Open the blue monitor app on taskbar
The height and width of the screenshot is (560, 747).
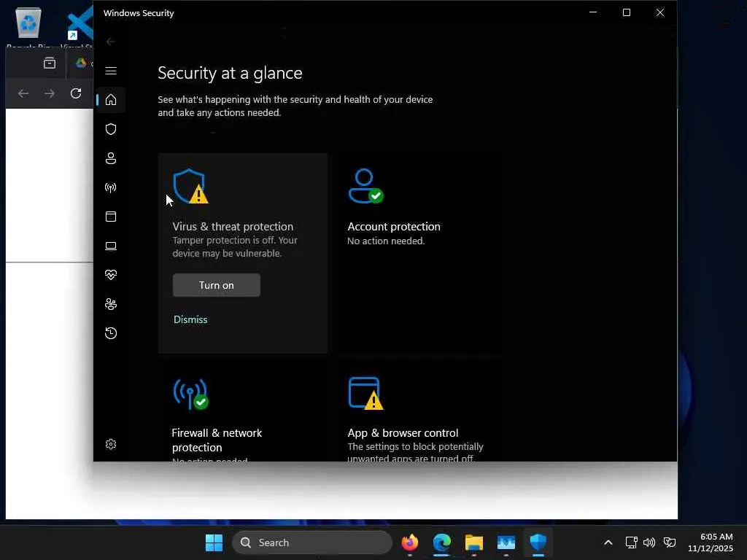pyautogui.click(x=506, y=542)
